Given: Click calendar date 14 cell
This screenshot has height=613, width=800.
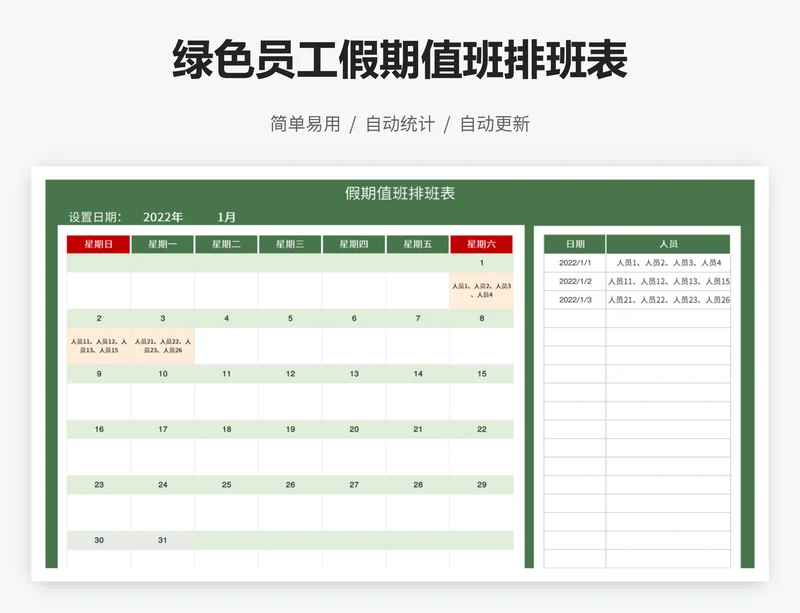Looking at the screenshot, I should pos(417,374).
